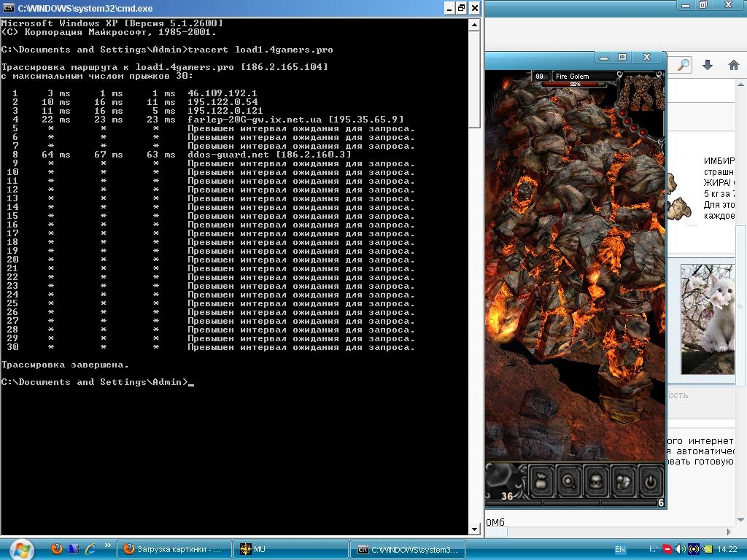Open the EN language indicator
The width and height of the screenshot is (747, 560).
[x=620, y=549]
